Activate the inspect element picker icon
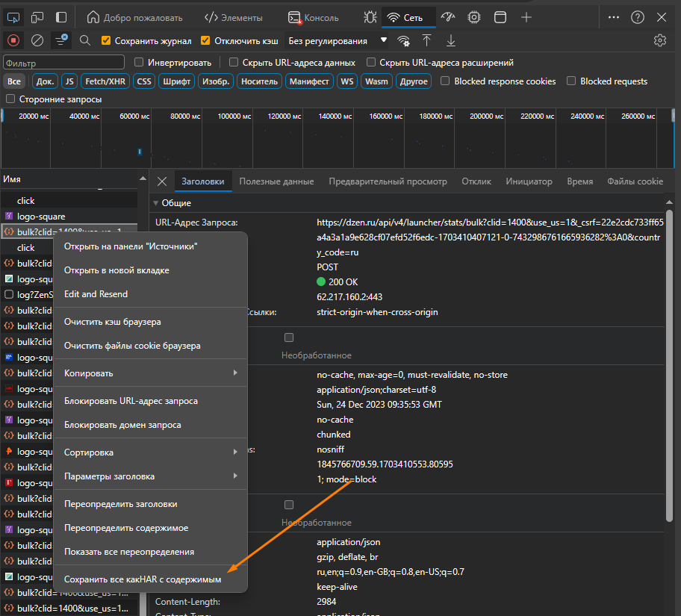Viewport: 681px width, 616px height. click(x=13, y=17)
